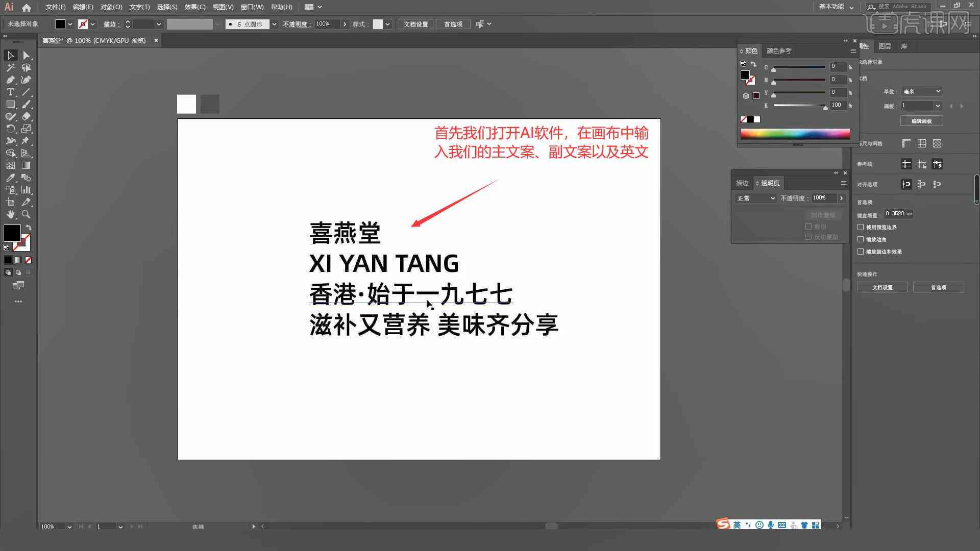Select the Selection tool (arrow)
This screenshot has height=551, width=980.
(10, 55)
